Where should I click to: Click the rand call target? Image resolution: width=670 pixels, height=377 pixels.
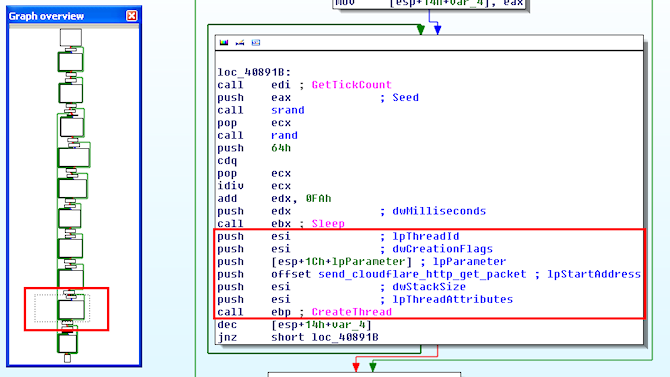click(284, 135)
